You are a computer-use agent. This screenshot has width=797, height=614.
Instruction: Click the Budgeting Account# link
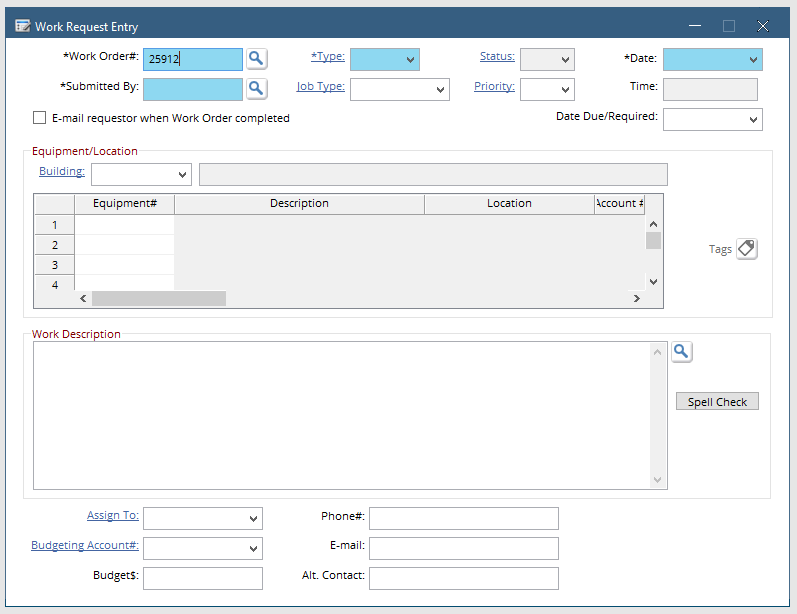point(85,545)
